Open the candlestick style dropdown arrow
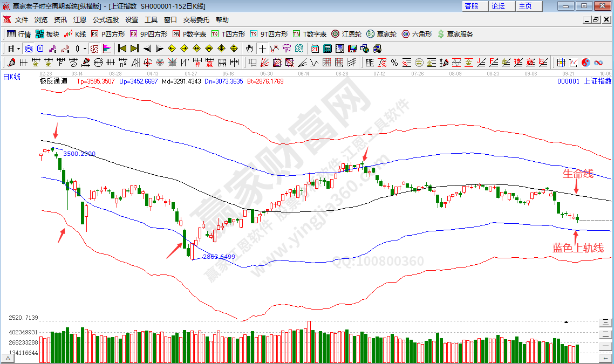The height and width of the screenshot is (364, 614). coord(85,49)
